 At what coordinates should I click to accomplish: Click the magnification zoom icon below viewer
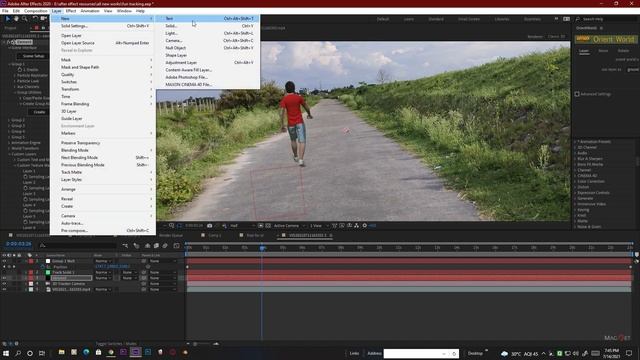[171, 226]
